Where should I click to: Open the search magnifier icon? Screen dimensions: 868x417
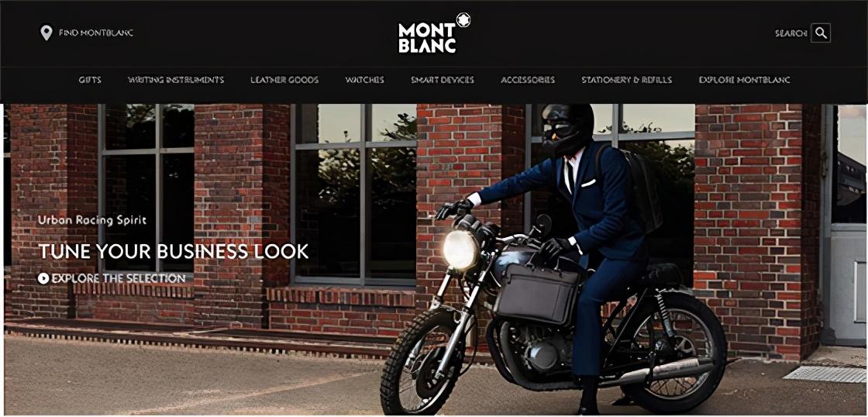click(821, 33)
